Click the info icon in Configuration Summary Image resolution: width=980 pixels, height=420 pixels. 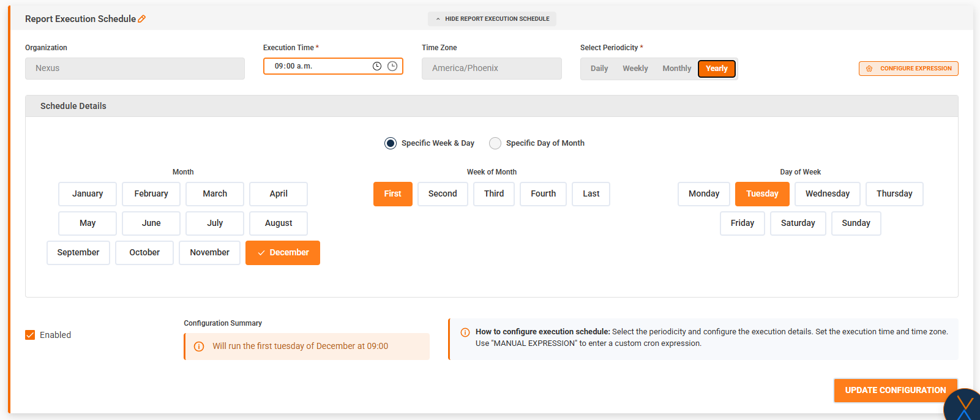coord(199,347)
